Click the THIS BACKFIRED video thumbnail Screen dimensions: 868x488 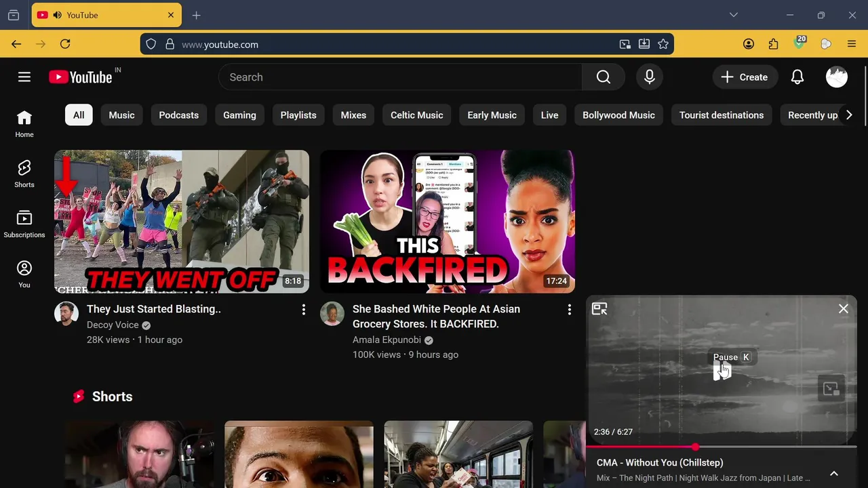pos(448,222)
